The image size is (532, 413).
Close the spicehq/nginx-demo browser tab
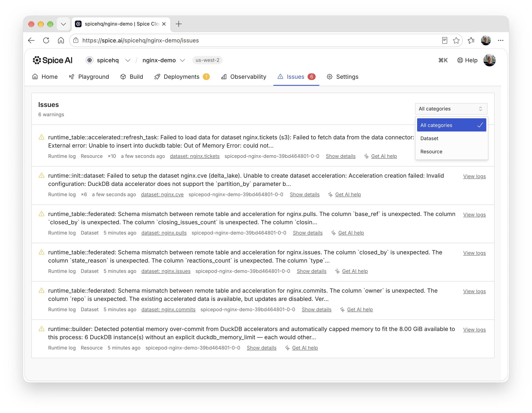[x=164, y=24]
